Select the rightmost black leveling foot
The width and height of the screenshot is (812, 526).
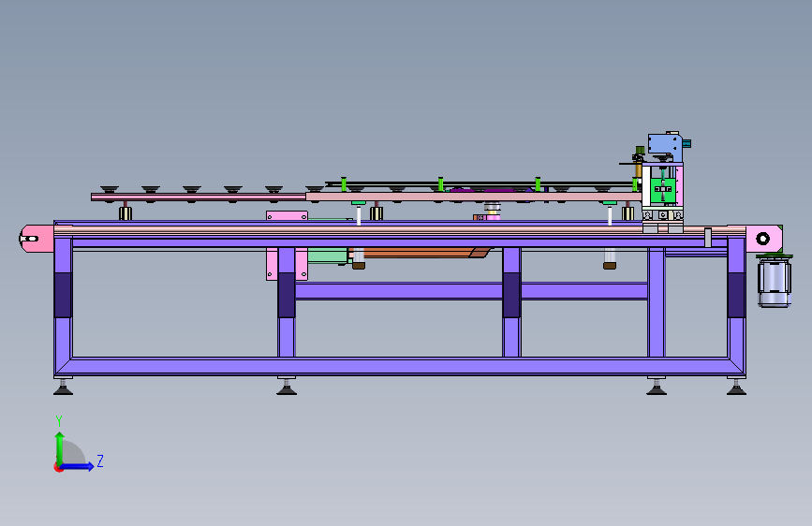(x=736, y=387)
